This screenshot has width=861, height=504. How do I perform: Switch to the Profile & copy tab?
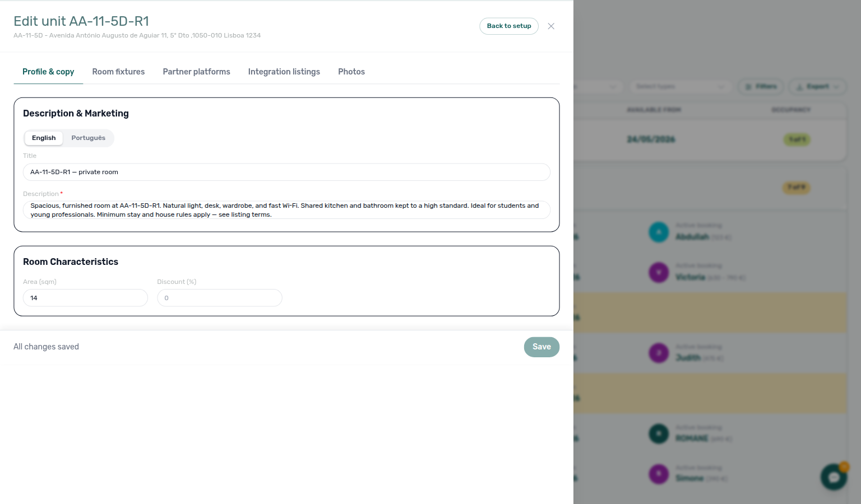(48, 72)
